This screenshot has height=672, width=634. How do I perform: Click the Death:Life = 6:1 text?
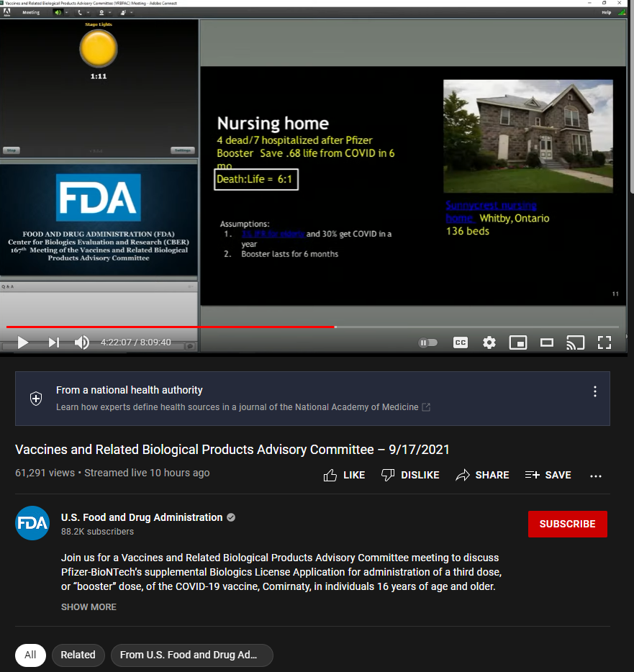pos(254,179)
